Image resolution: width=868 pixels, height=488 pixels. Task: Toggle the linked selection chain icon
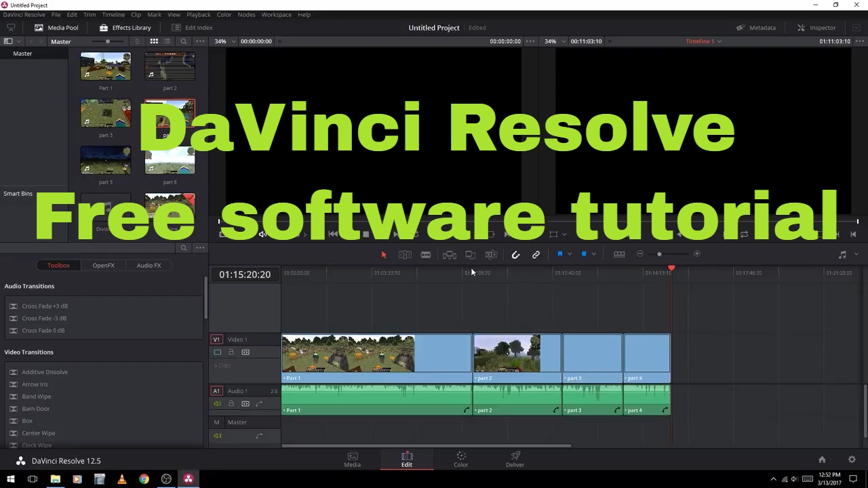coord(536,255)
